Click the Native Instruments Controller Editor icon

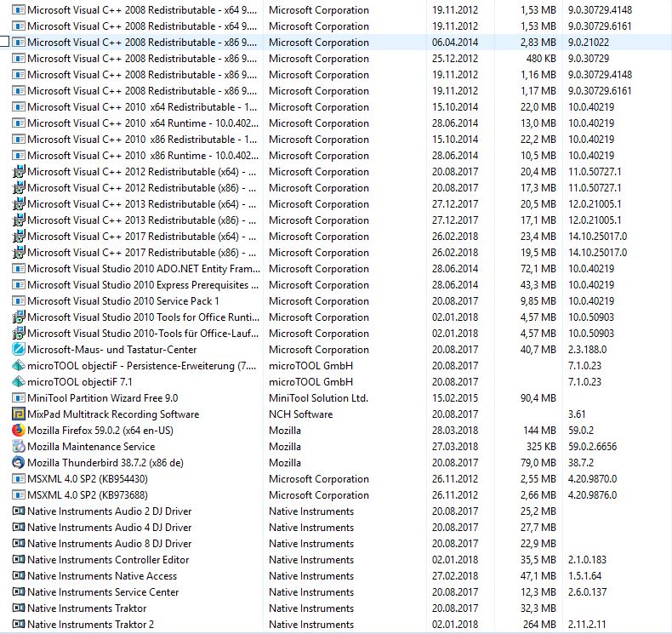[x=19, y=559]
